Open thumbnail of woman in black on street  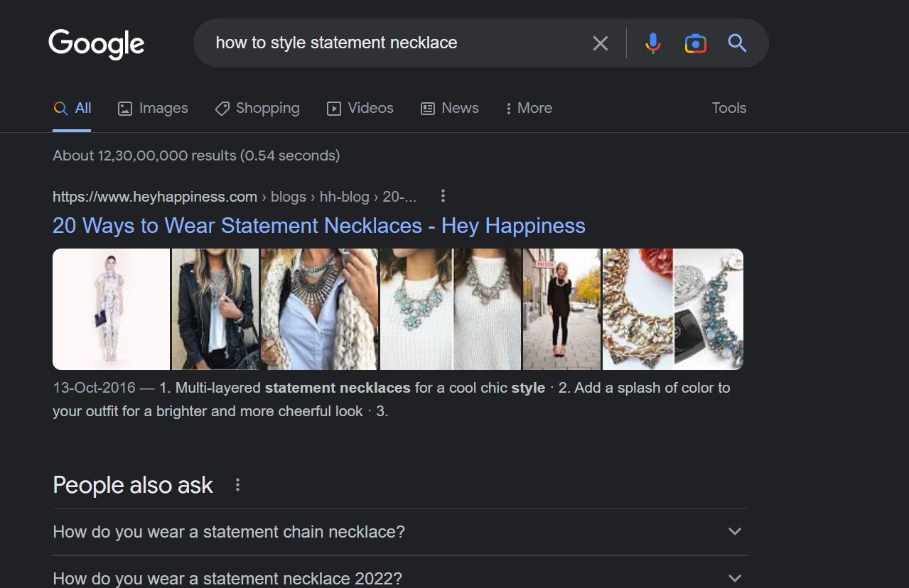[x=562, y=309]
